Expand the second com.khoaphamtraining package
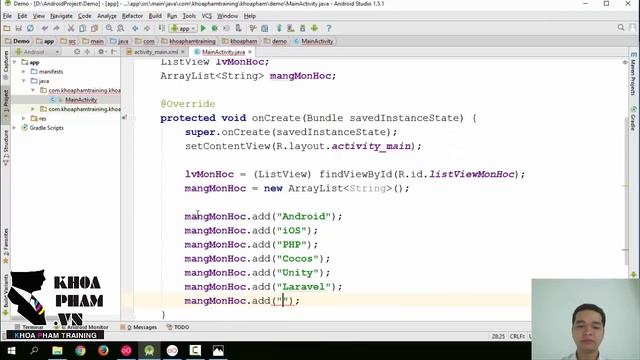Viewport: 640px width, 360px height. 33,109
